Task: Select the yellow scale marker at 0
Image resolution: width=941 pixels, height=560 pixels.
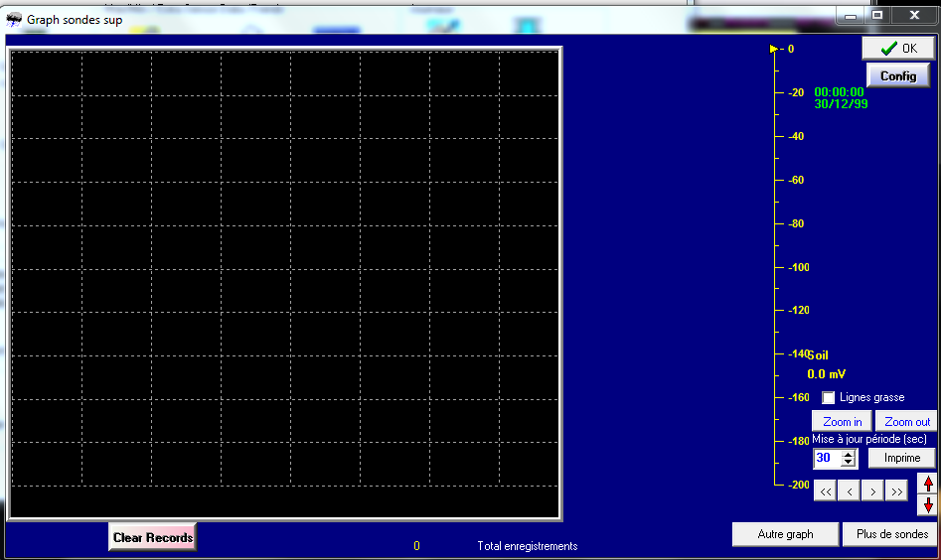Action: [x=773, y=49]
